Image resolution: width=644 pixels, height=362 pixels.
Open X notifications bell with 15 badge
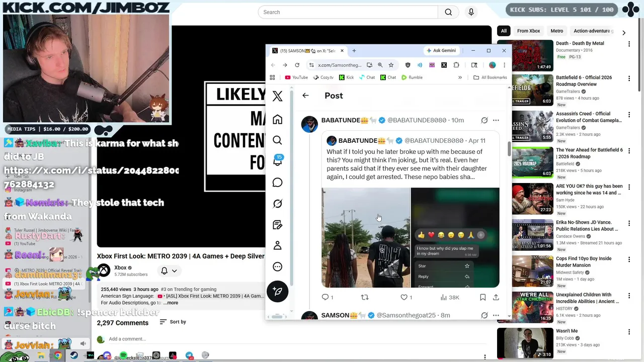click(x=277, y=161)
